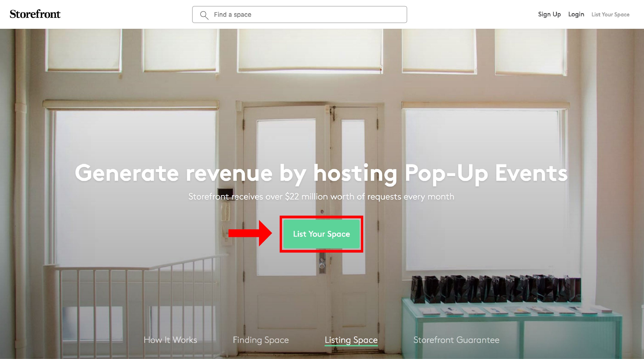Select List Your Space in header navigation

click(x=610, y=14)
